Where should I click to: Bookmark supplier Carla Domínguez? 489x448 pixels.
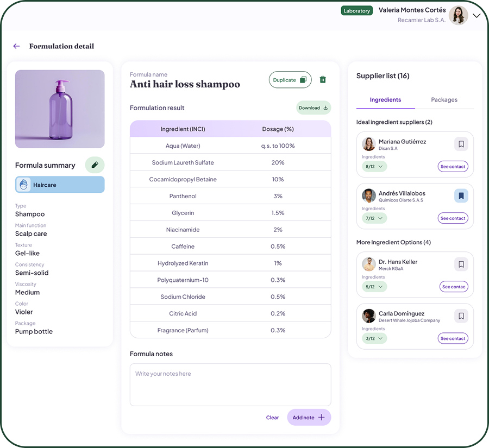point(461,316)
